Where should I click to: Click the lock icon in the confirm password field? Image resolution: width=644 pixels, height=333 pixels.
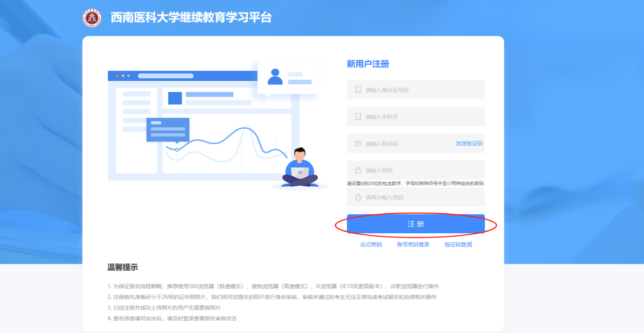point(358,197)
